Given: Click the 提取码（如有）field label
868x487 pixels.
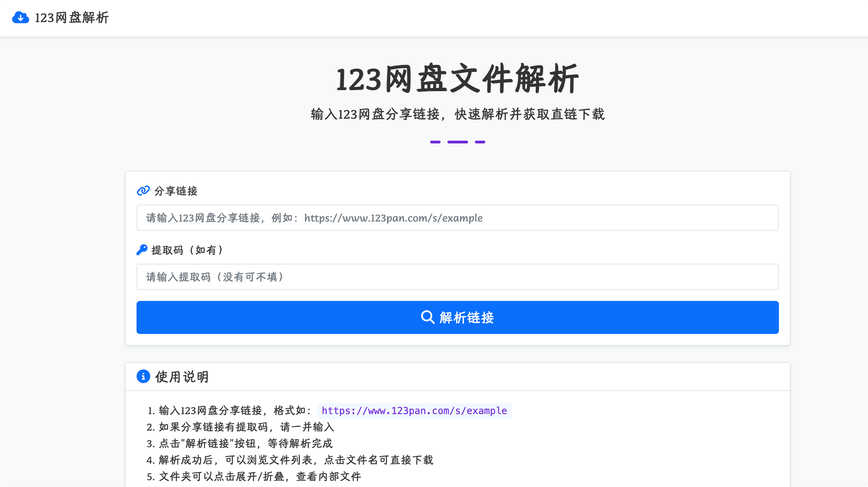Looking at the screenshot, I should 188,250.
